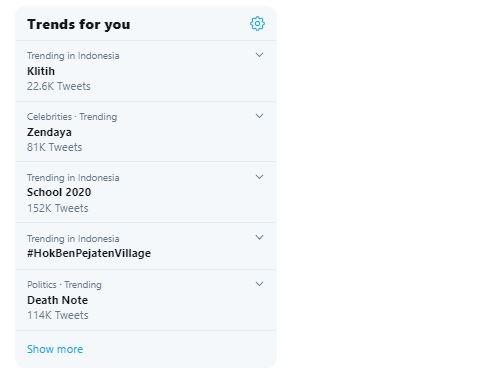Screen dimensions: 485x371
Task: Click the Celebrities · Trending category label
Action: point(72,117)
